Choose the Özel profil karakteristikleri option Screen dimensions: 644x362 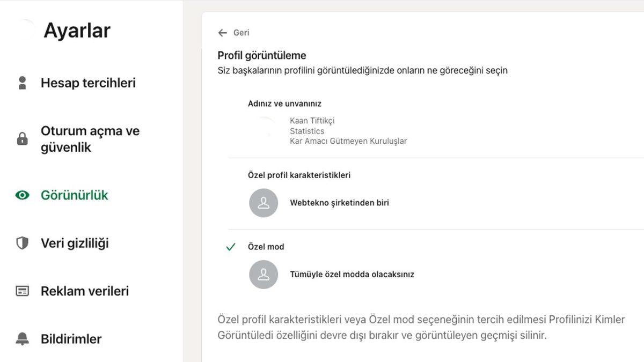point(301,174)
